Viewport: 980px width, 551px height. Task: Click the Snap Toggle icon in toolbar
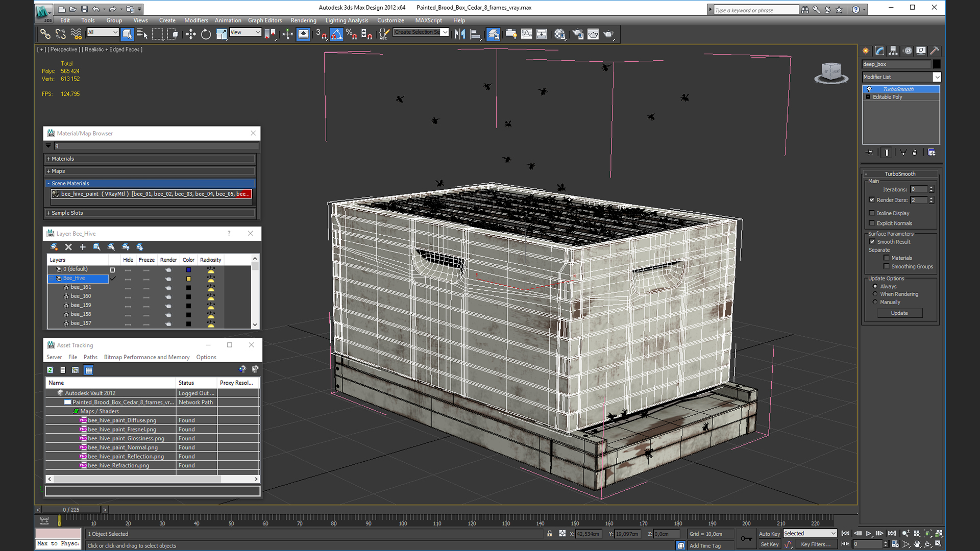pyautogui.click(x=321, y=34)
